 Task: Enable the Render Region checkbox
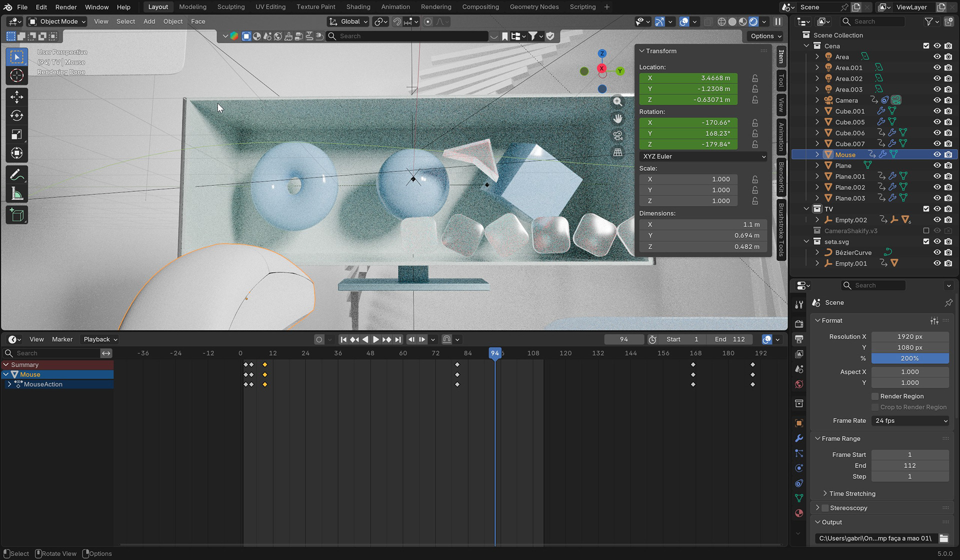click(875, 396)
